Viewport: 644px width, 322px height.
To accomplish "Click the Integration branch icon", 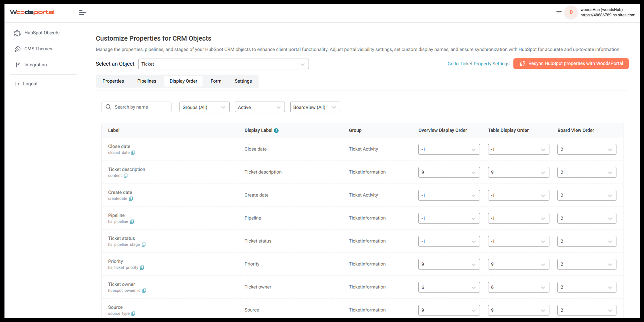I will 17,65.
